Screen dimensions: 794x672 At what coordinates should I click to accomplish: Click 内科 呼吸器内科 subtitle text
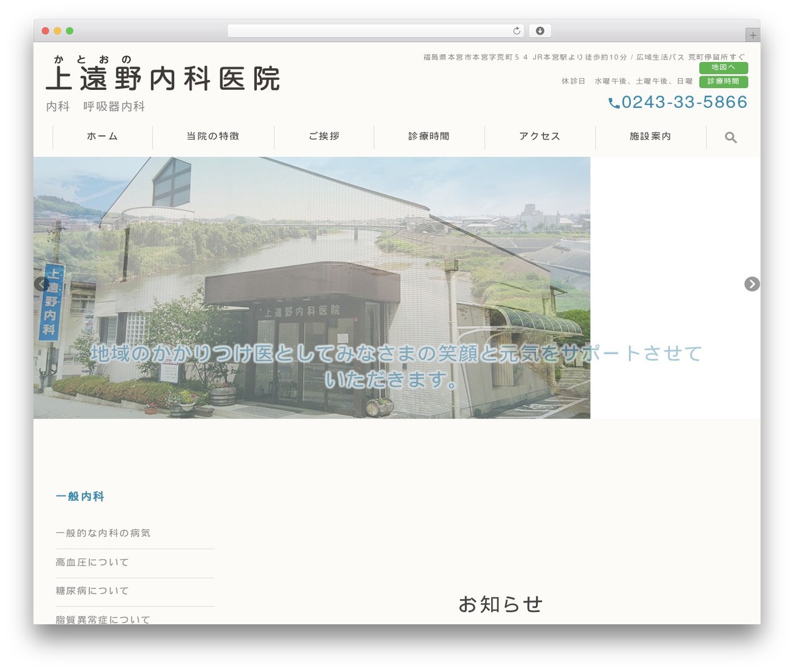[x=96, y=107]
